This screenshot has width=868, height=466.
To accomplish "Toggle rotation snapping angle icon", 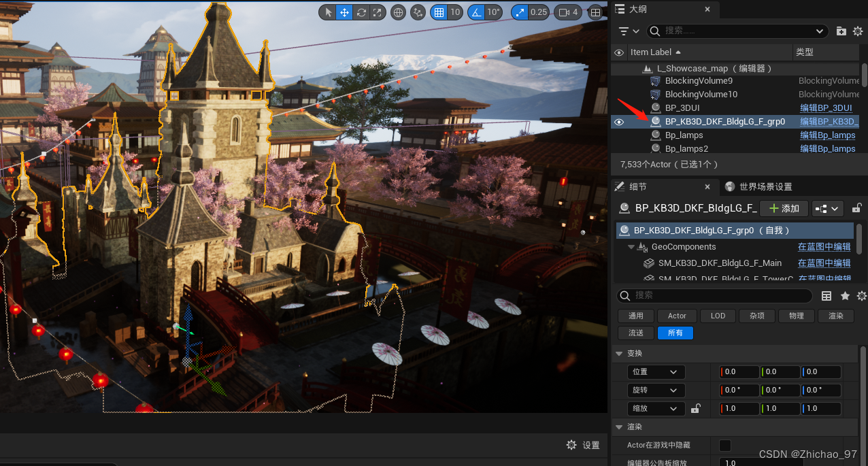I will coord(476,12).
